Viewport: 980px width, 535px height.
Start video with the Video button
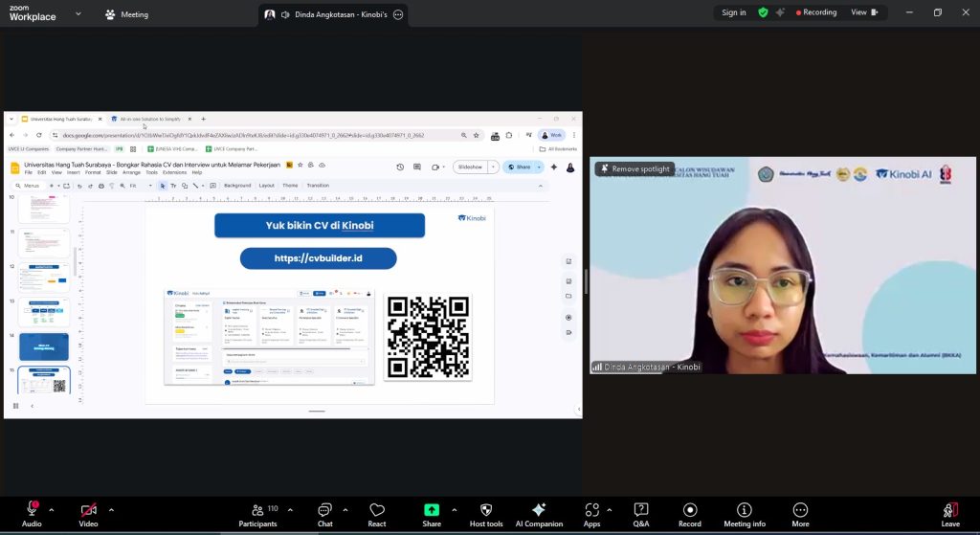click(88, 511)
